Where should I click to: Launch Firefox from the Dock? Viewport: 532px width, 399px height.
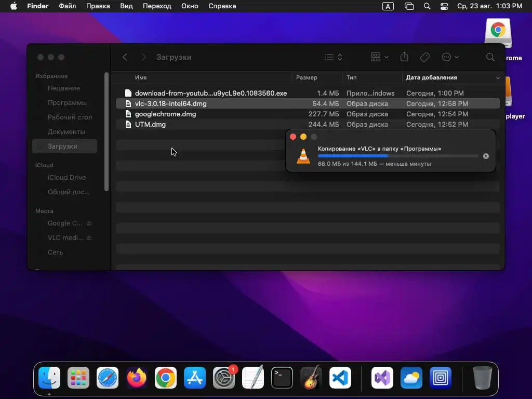click(x=137, y=378)
